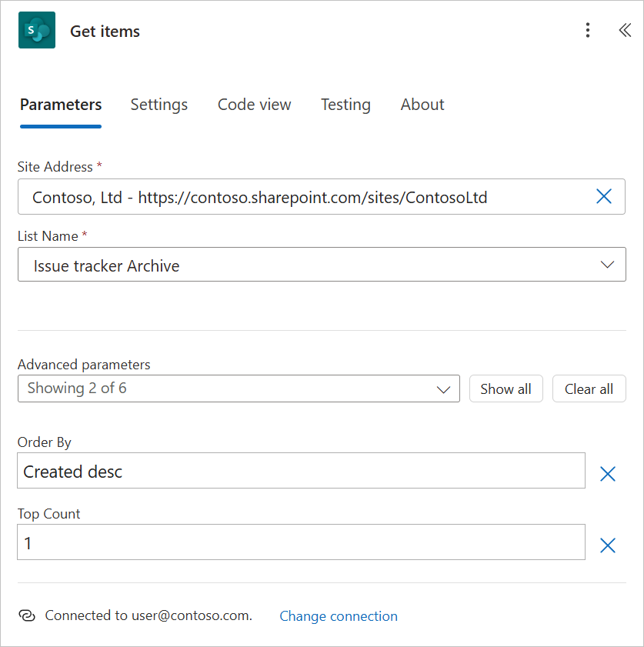Screen dimensions: 644x647
Task: Click the connection link icon
Action: tap(26, 616)
